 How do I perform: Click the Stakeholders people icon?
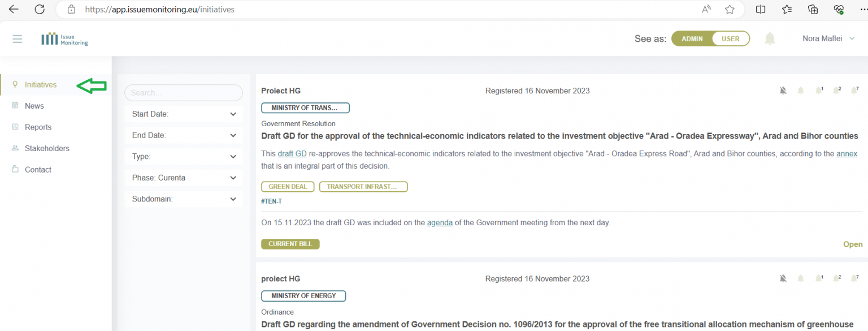click(16, 148)
